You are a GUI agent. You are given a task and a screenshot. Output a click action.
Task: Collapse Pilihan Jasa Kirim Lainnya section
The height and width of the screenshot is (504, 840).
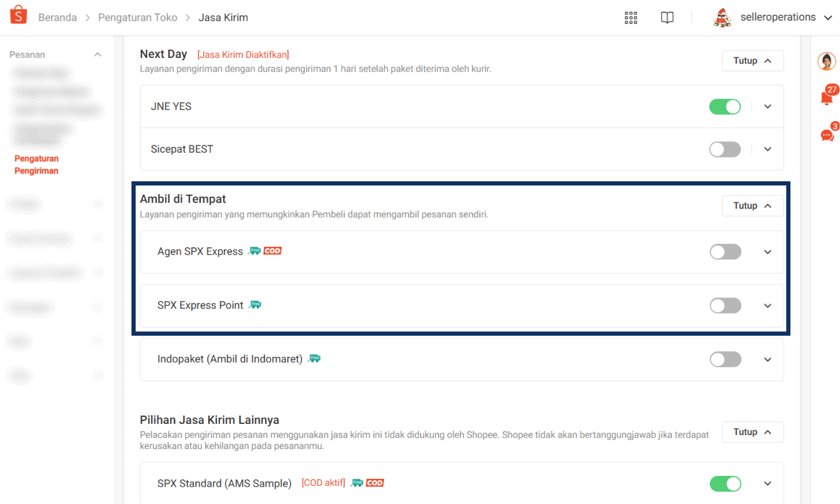point(753,432)
